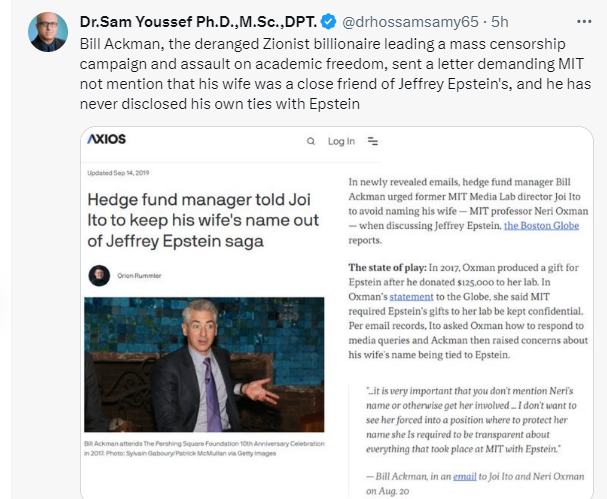This screenshot has width=607, height=499.
Task: Click the @drhossamsamy65 handle
Action: pyautogui.click(x=398, y=20)
